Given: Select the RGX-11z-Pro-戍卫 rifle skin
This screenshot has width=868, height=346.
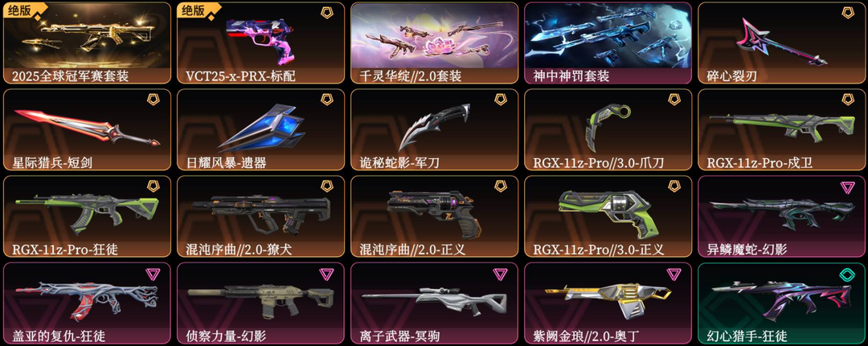Looking at the screenshot, I should click(x=782, y=130).
